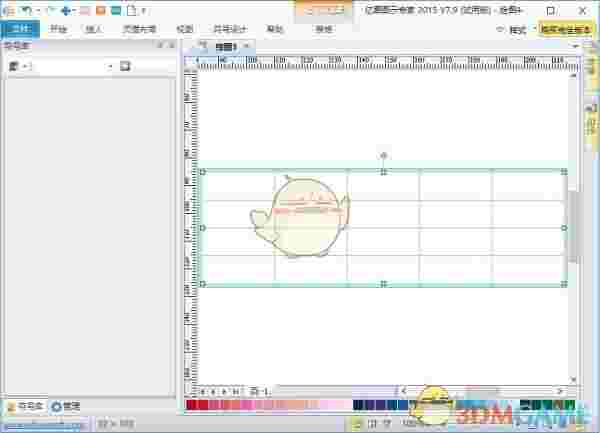Click the rotation handle above the table
Screen dimensions: 600x433
pyautogui.click(x=383, y=155)
